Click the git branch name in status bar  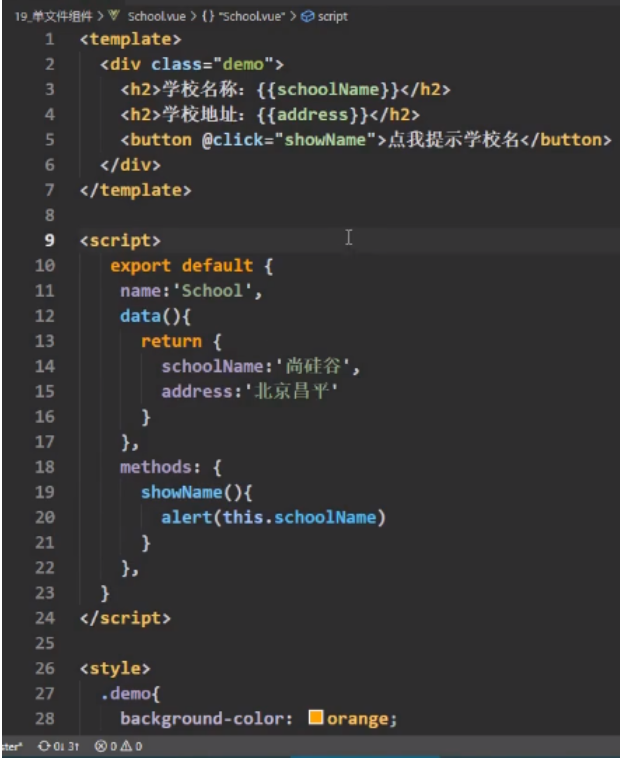pyautogui.click(x=10, y=746)
